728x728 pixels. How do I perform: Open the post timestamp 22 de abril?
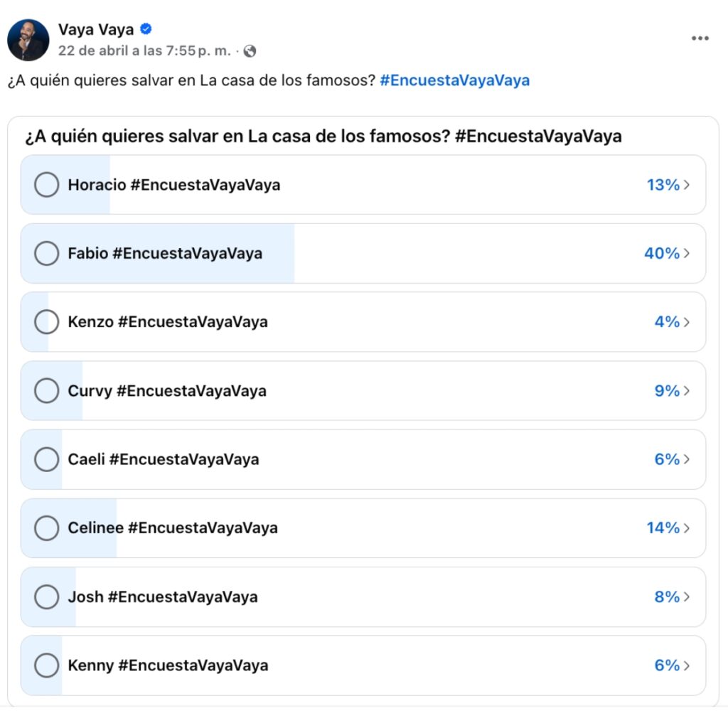(144, 51)
